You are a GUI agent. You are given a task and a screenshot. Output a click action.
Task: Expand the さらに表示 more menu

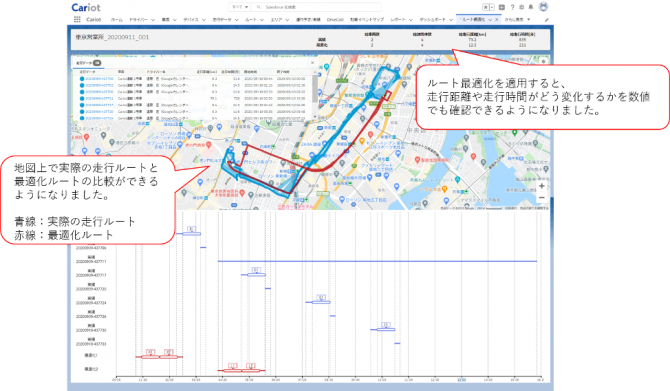(x=517, y=20)
